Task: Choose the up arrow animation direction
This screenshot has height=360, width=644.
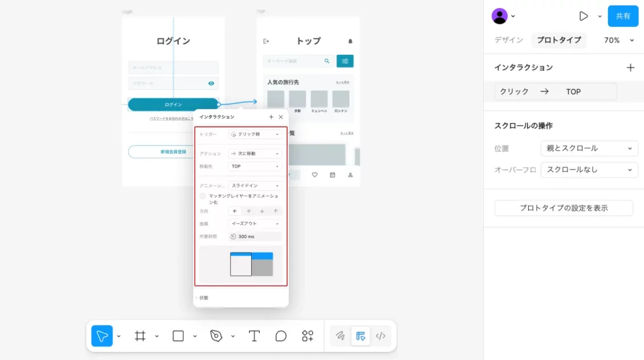Action: pyautogui.click(x=275, y=211)
